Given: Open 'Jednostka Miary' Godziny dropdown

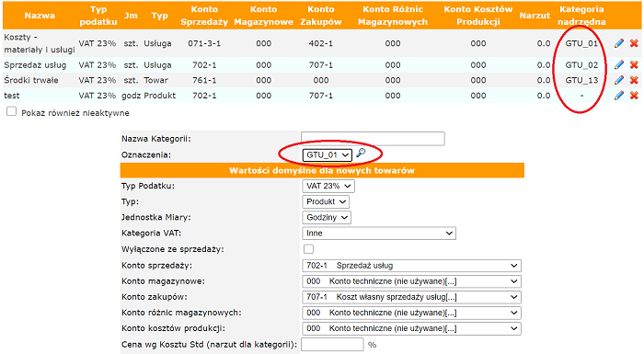Looking at the screenshot, I should [327, 217].
